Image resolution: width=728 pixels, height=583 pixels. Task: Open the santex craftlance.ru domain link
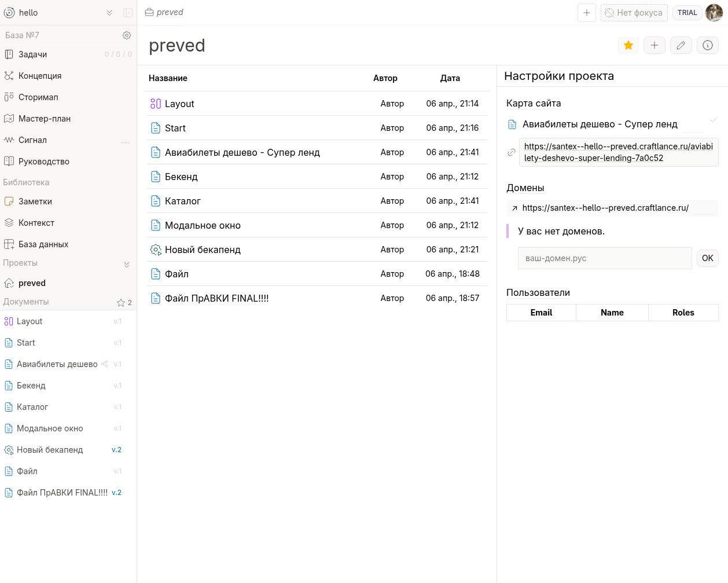point(605,208)
